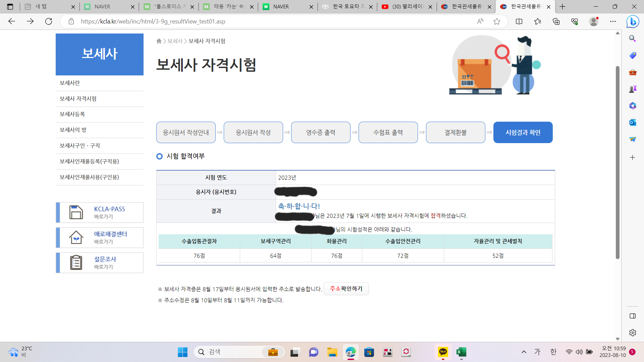Open split screen view
Viewport: 644px width, 362px height.
(519, 21)
